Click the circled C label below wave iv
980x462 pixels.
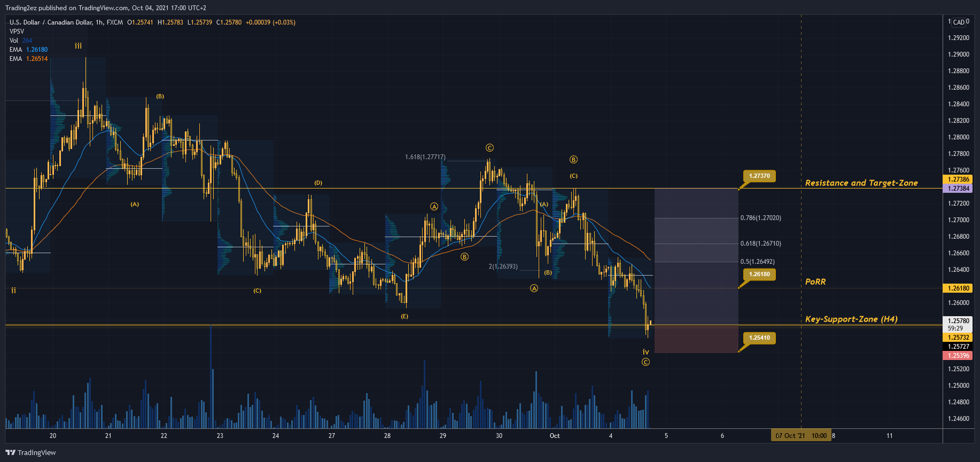click(x=645, y=362)
